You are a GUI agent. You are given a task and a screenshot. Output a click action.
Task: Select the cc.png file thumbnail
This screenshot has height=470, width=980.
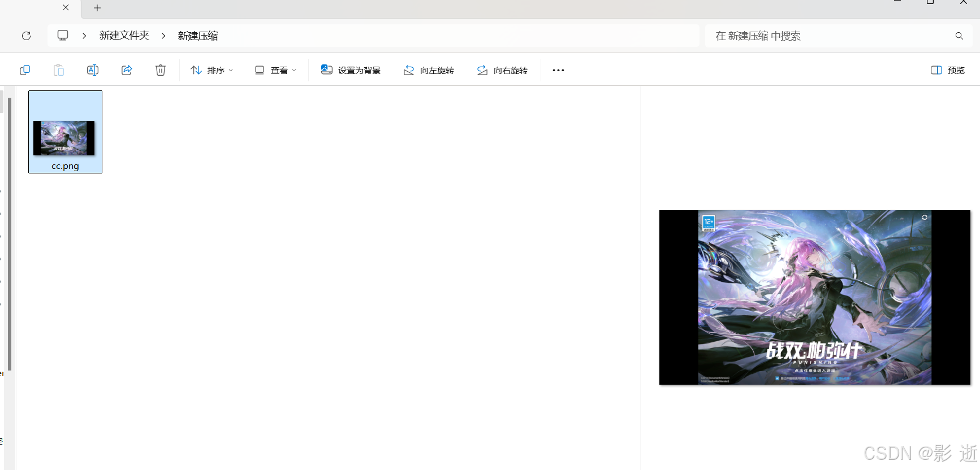[64, 138]
